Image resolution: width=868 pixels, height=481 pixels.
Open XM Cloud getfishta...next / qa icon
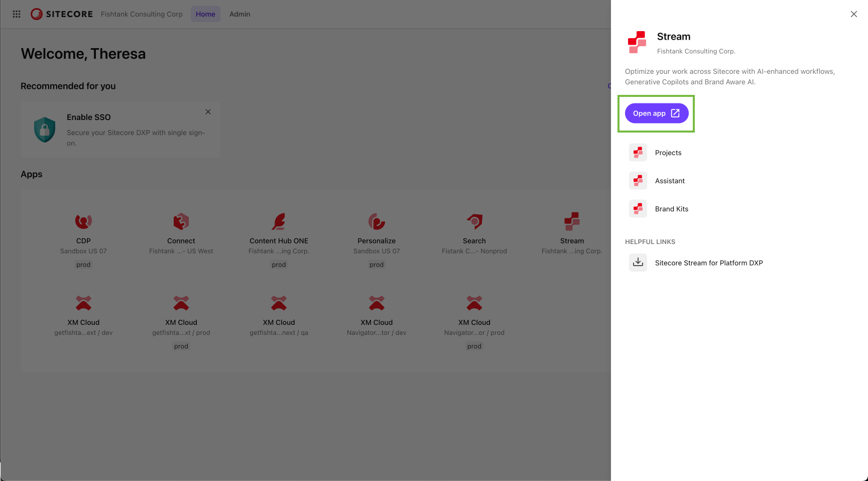tap(279, 303)
